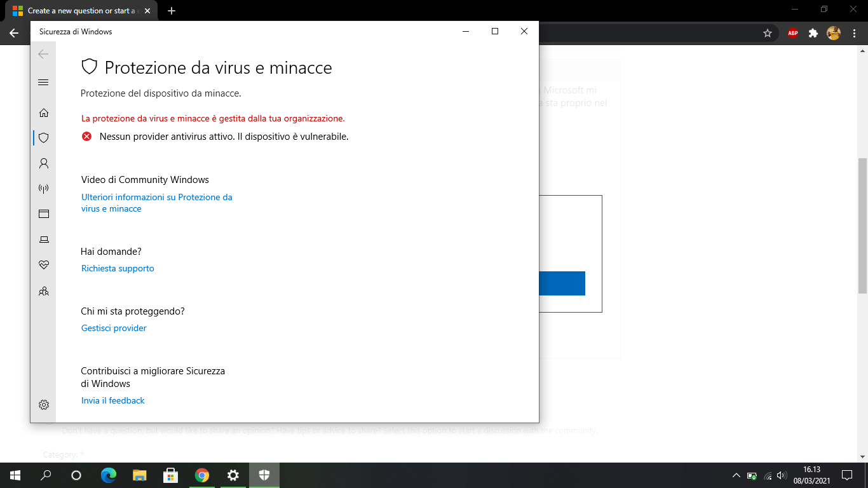The height and width of the screenshot is (488, 868).
Task: Click the Richiesta supporto link
Action: point(118,268)
